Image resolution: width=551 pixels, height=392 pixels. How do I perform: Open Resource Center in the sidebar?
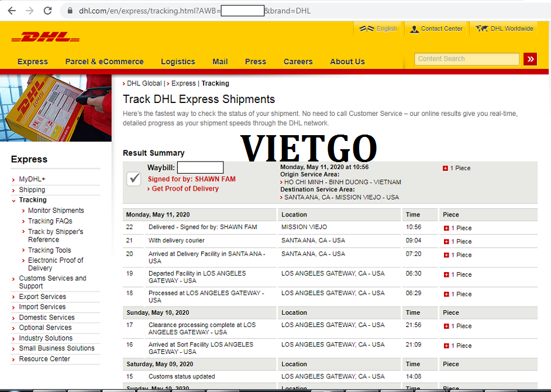(x=44, y=359)
